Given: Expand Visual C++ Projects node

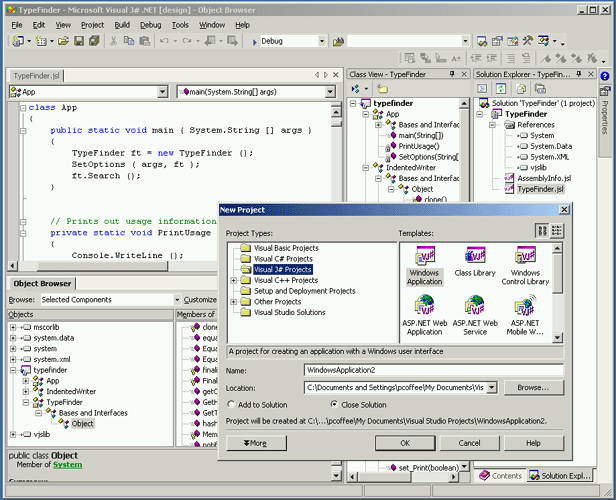Looking at the screenshot, I should pos(234,280).
